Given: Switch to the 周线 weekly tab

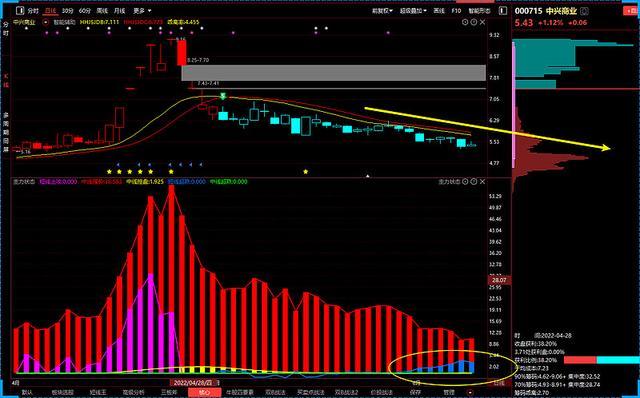Looking at the screenshot, I should point(102,11).
